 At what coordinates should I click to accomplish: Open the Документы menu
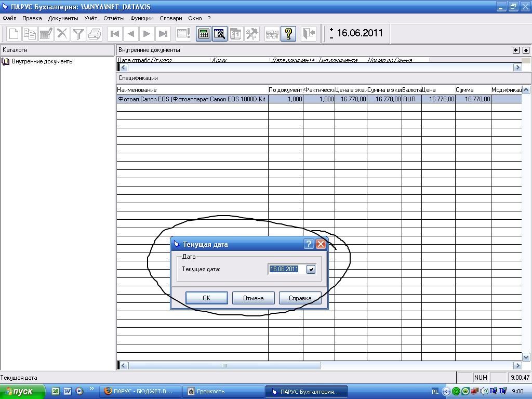tap(63, 18)
